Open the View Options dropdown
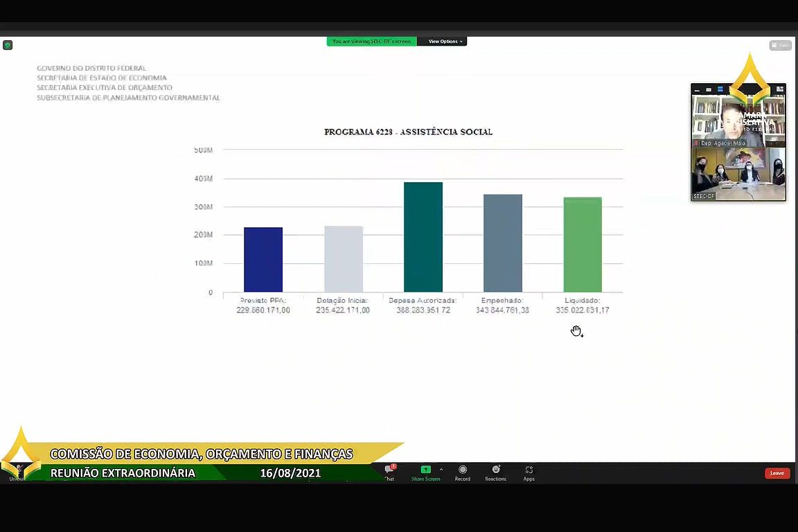This screenshot has height=532, width=798. click(445, 42)
